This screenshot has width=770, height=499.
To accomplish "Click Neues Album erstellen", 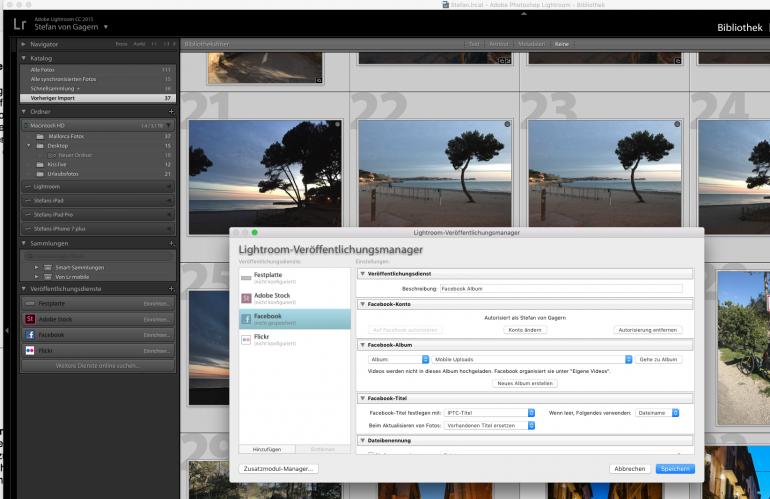I will (x=524, y=383).
